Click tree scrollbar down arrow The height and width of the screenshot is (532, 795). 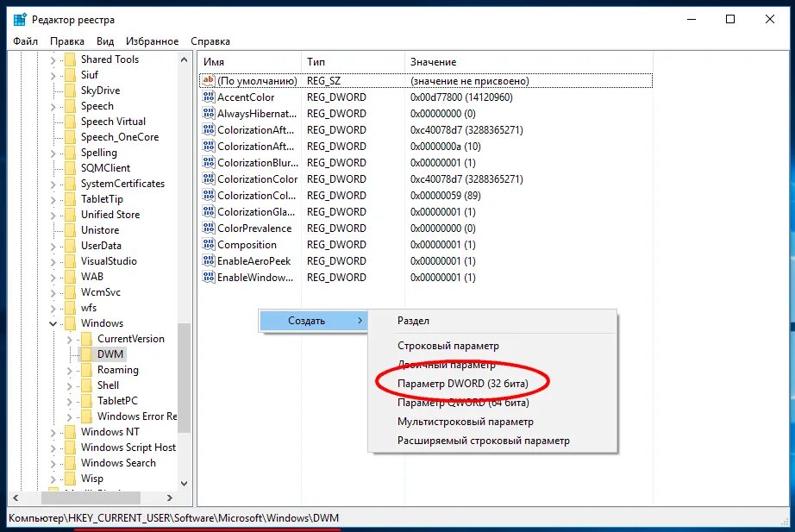184,484
